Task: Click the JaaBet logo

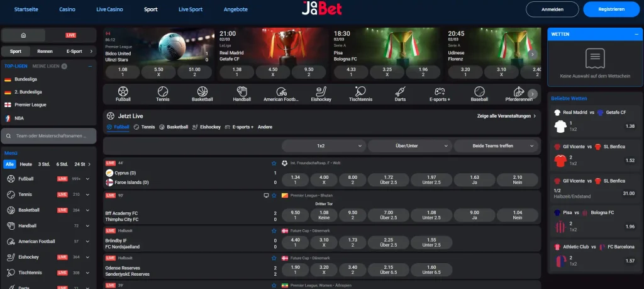Action: [x=321, y=8]
